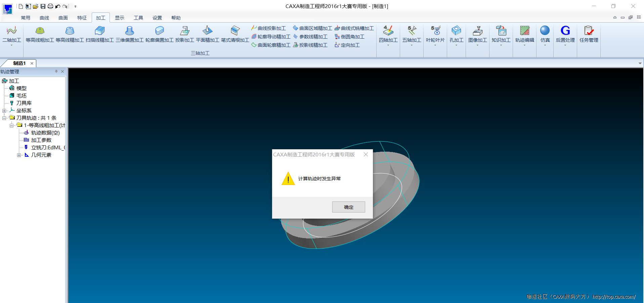Viewport: 644px width, 303px height.
Task: Select 投影加工 projection machining
Action: coord(184,34)
